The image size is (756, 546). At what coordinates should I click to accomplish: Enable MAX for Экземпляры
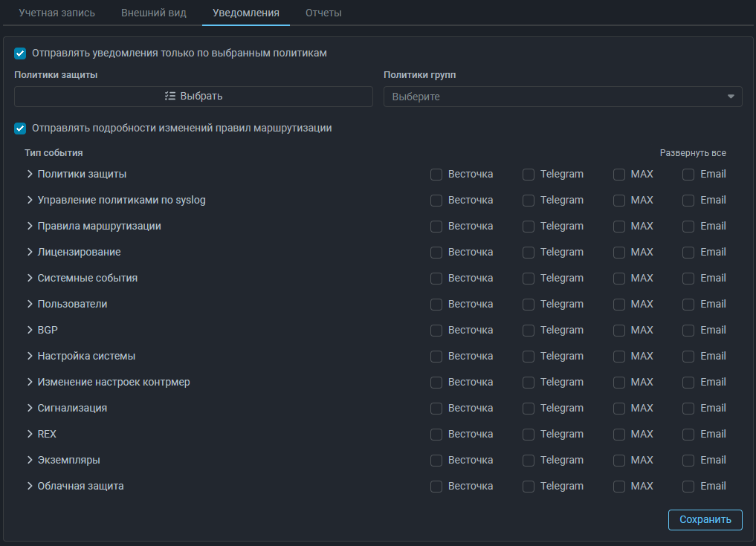619,461
